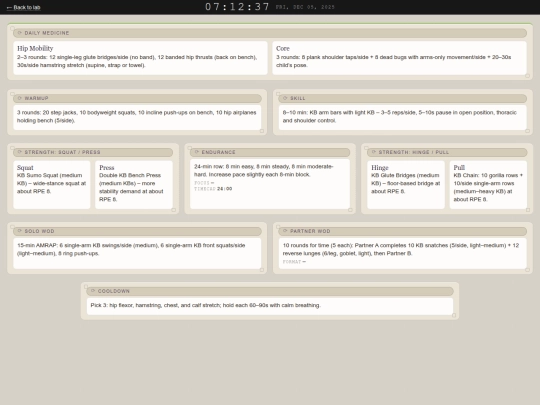Click the date label next to the clock

click(305, 7)
